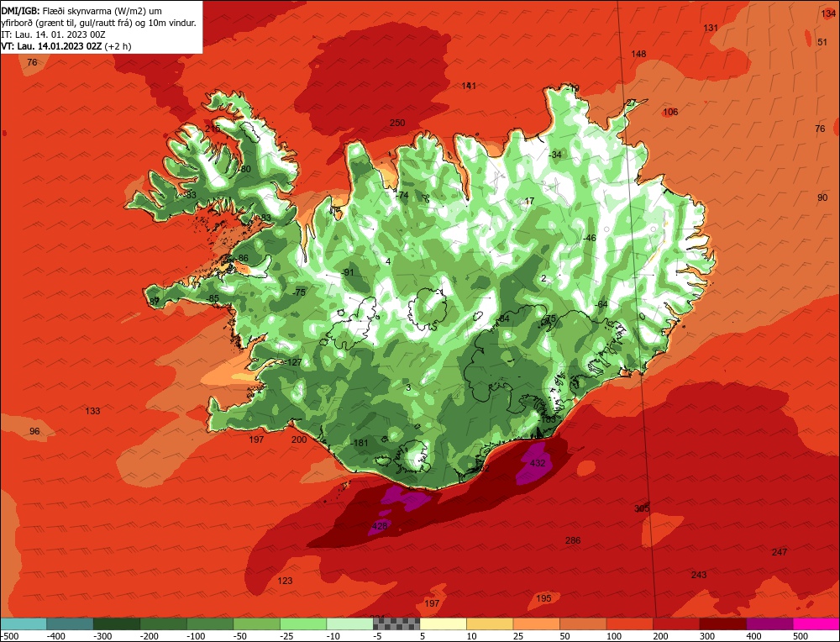Click the "-300" legend label
This screenshot has height=642, width=840.
coord(102,636)
